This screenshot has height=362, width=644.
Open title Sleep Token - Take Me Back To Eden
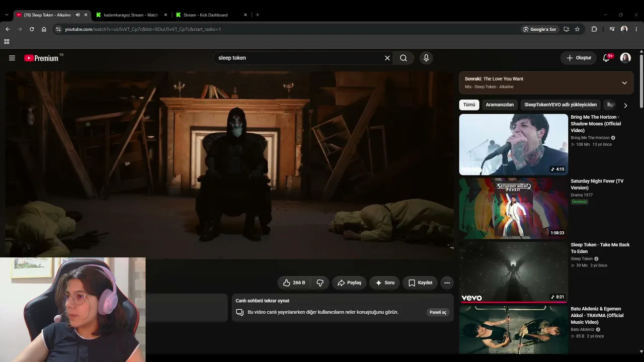pos(600,248)
